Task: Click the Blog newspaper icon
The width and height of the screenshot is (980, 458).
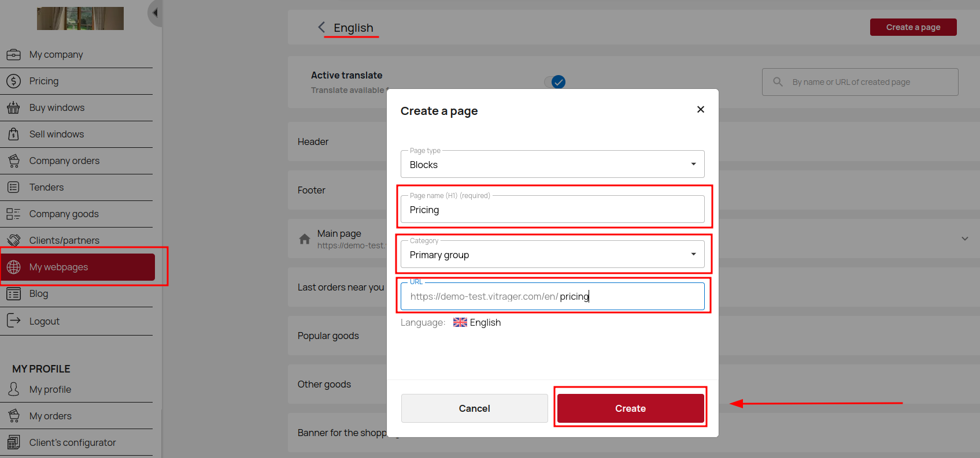Action: click(x=13, y=293)
